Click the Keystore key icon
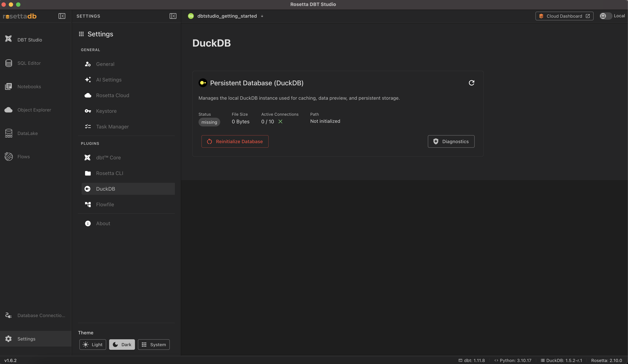Screen dimensions: 628x364 point(88,111)
